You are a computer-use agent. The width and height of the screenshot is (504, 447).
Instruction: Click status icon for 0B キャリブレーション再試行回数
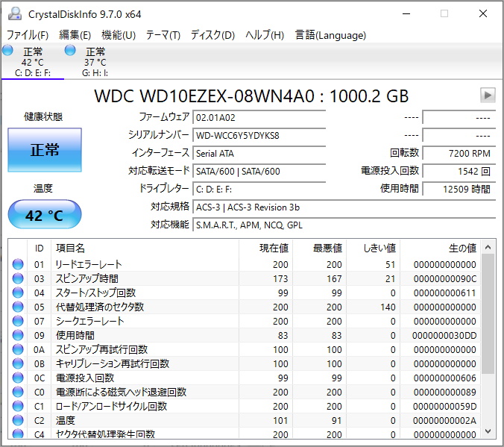[18, 363]
